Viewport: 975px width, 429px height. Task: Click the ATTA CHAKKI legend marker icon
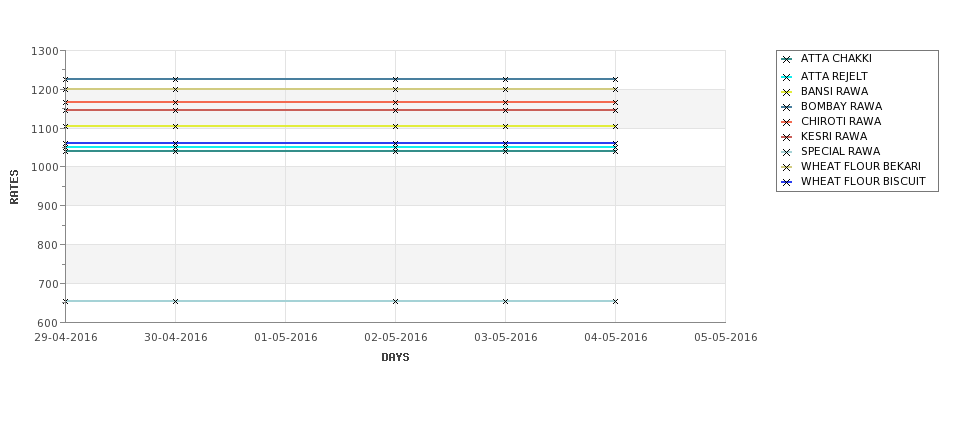coord(787,60)
